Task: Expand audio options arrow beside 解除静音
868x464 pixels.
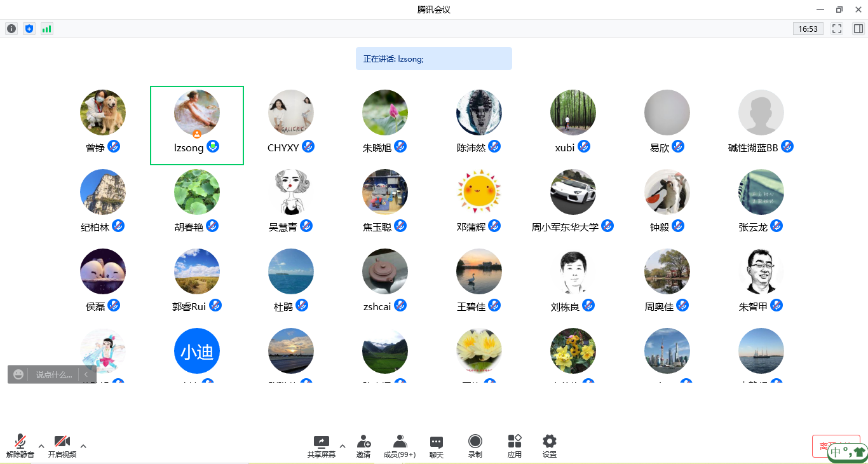Action: [41, 446]
